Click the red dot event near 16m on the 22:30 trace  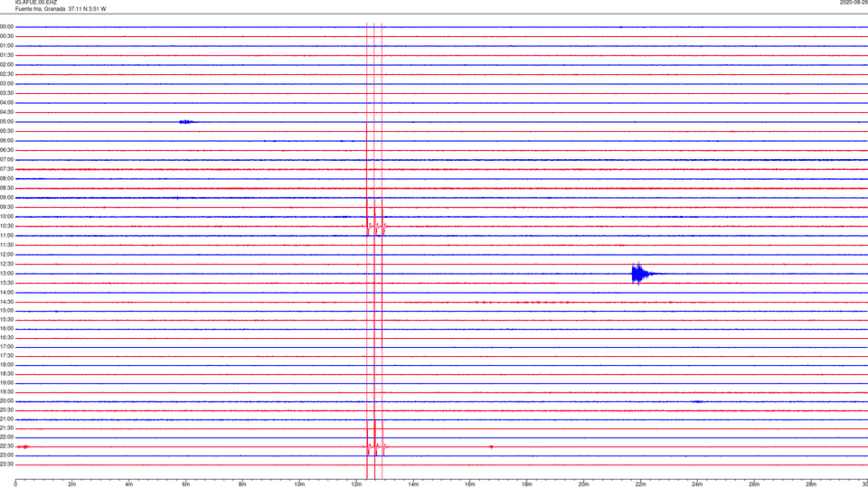tap(491, 446)
